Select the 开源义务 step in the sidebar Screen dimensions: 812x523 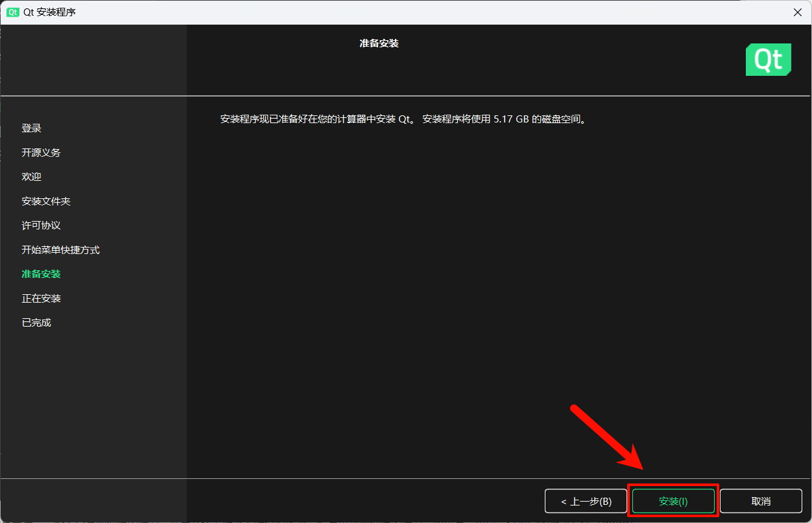41,152
